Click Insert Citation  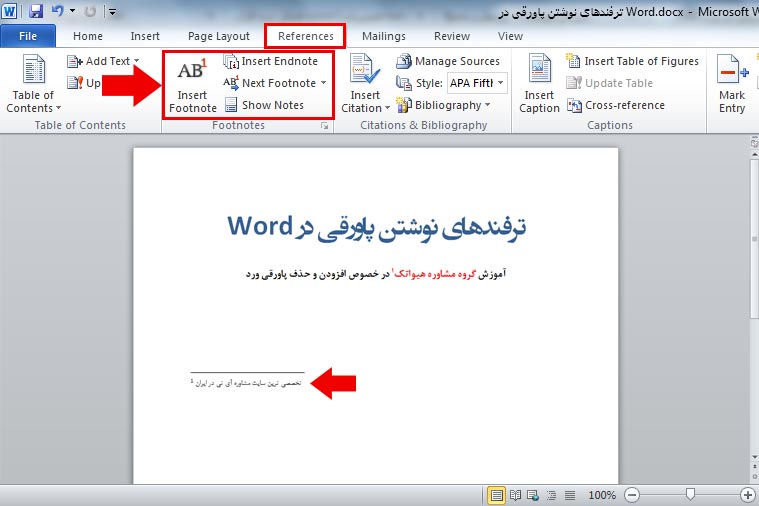(x=365, y=84)
